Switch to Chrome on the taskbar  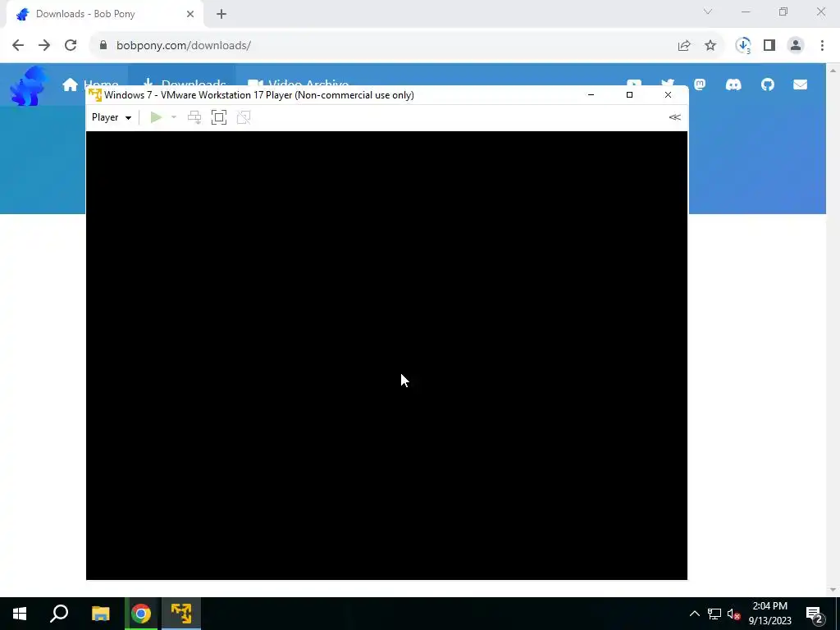click(141, 614)
